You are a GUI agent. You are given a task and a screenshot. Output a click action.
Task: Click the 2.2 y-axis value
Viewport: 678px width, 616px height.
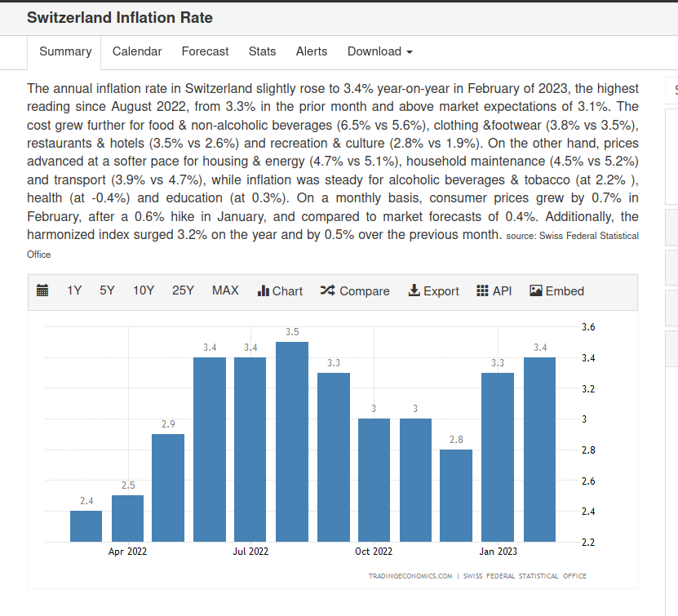click(588, 542)
